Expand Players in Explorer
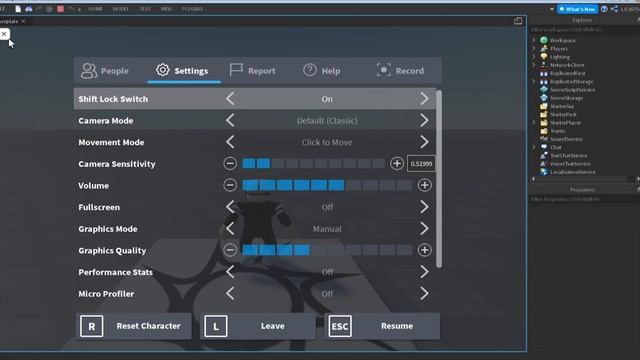This screenshot has width=640, height=360. click(534, 48)
